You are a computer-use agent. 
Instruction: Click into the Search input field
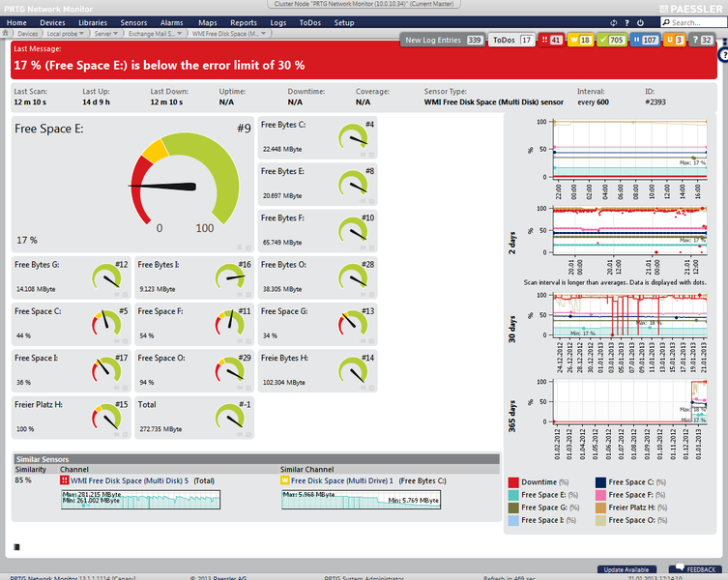tap(694, 22)
